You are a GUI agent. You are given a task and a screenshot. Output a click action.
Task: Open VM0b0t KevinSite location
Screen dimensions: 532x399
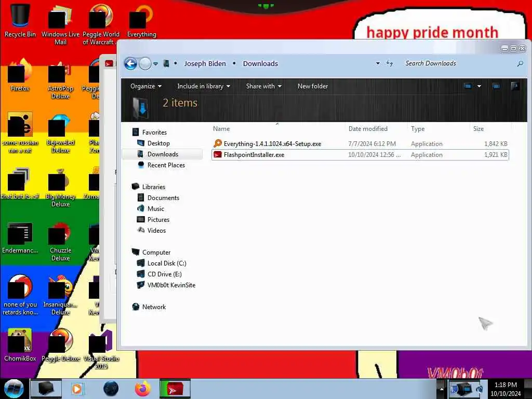coord(171,285)
